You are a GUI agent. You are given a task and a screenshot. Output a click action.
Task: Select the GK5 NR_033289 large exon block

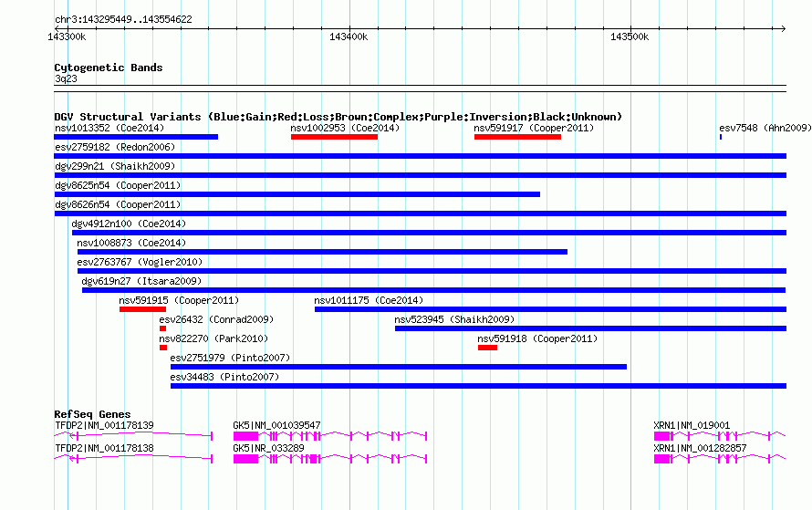tap(245, 459)
